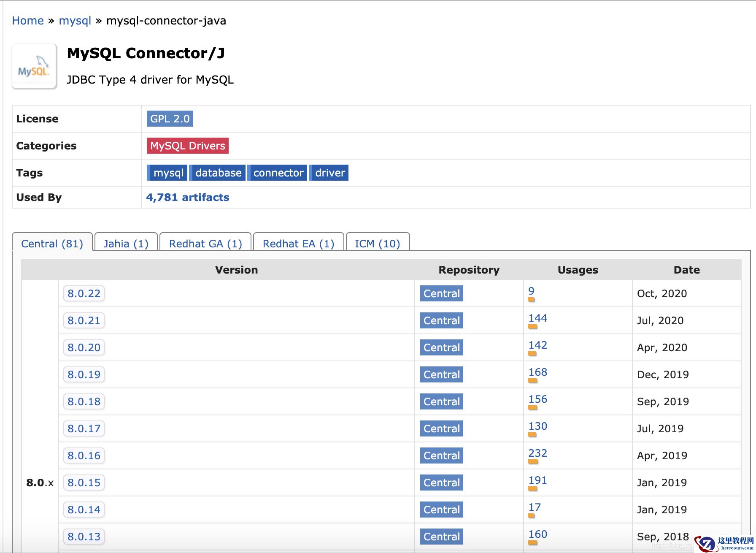Open version 8.0.20
The width and height of the screenshot is (756, 553).
coord(84,347)
